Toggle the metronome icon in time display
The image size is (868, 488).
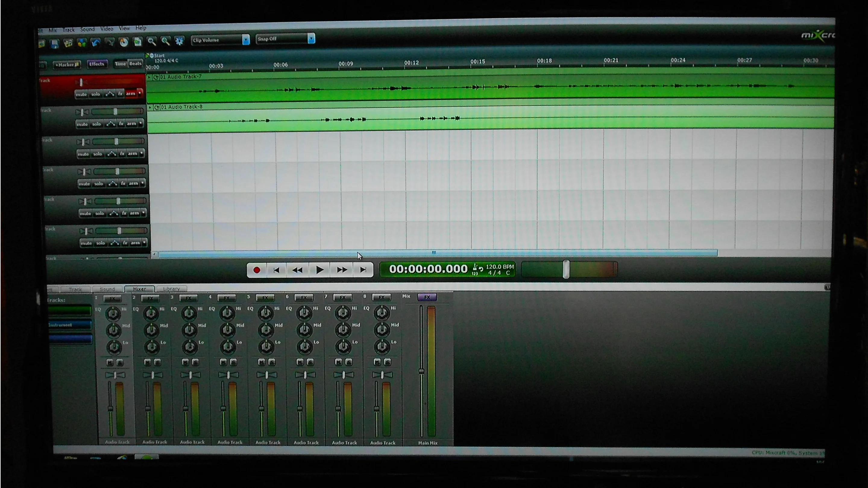[475, 267]
